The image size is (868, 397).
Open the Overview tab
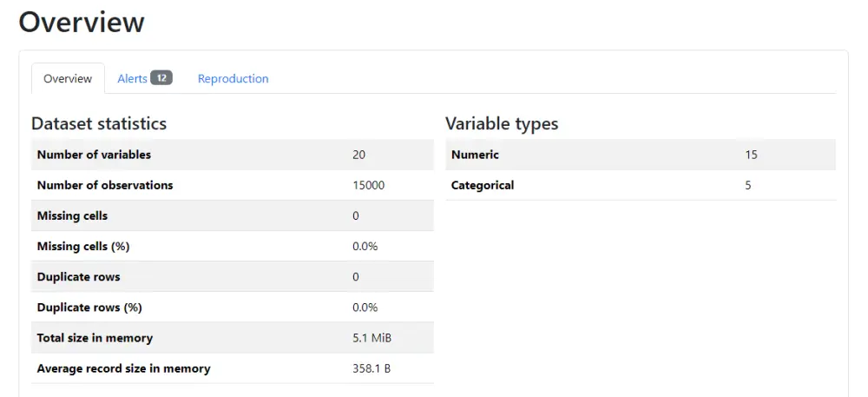(68, 78)
